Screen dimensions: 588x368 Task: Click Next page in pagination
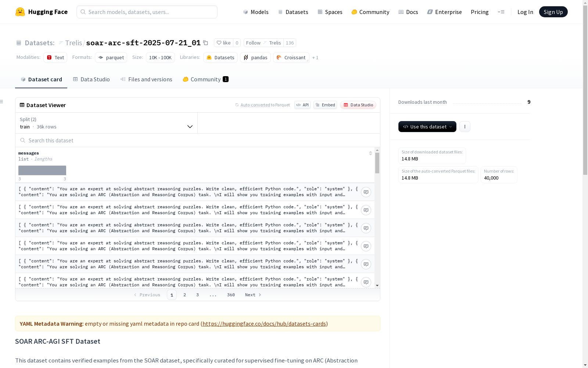coord(253,295)
